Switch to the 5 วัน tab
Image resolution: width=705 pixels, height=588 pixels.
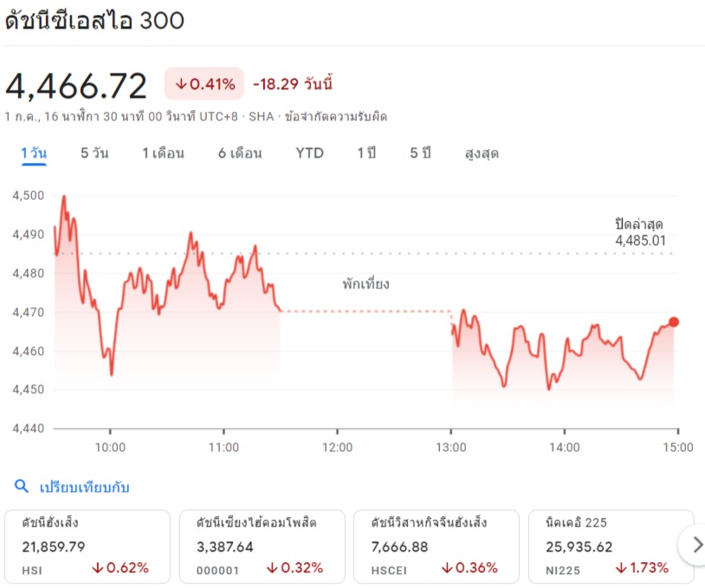click(x=94, y=153)
